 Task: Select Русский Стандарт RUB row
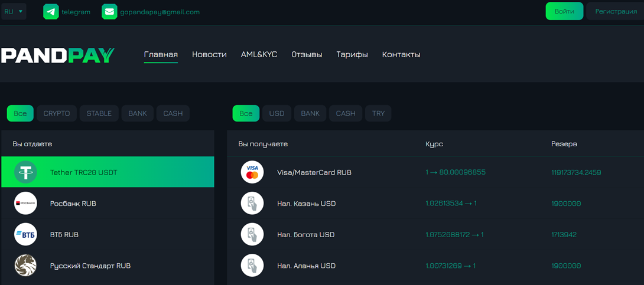(108, 266)
